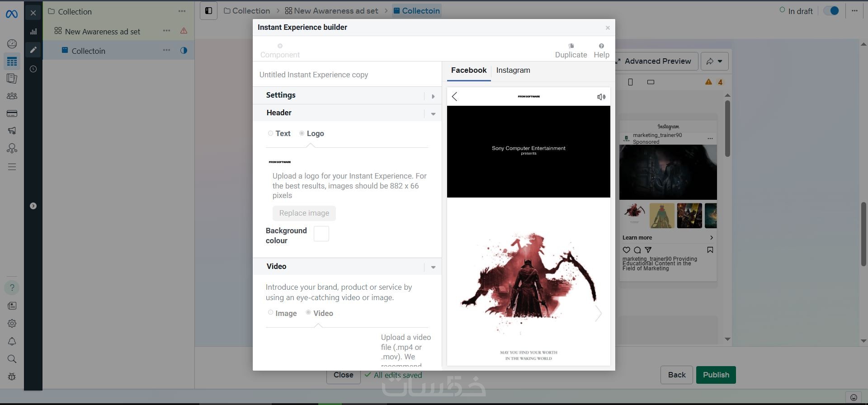
Task: Open the bug report icon in sidebar
Action: [x=12, y=377]
